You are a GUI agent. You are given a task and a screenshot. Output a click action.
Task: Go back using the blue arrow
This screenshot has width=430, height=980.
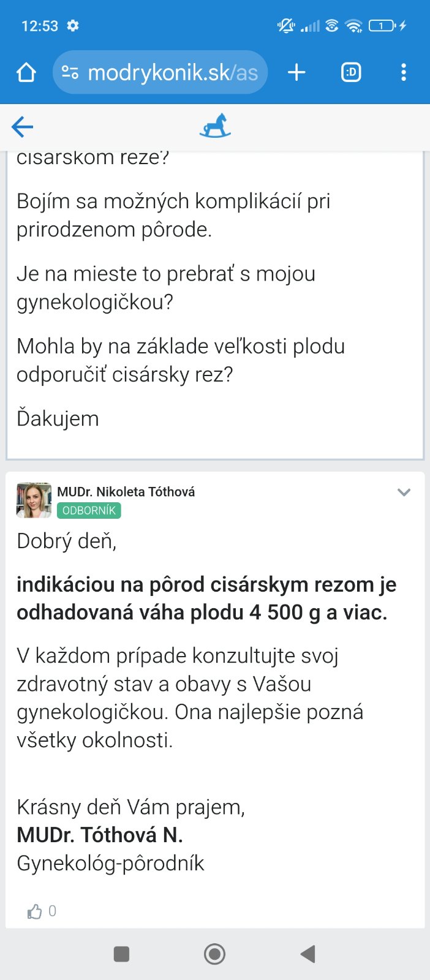22,127
